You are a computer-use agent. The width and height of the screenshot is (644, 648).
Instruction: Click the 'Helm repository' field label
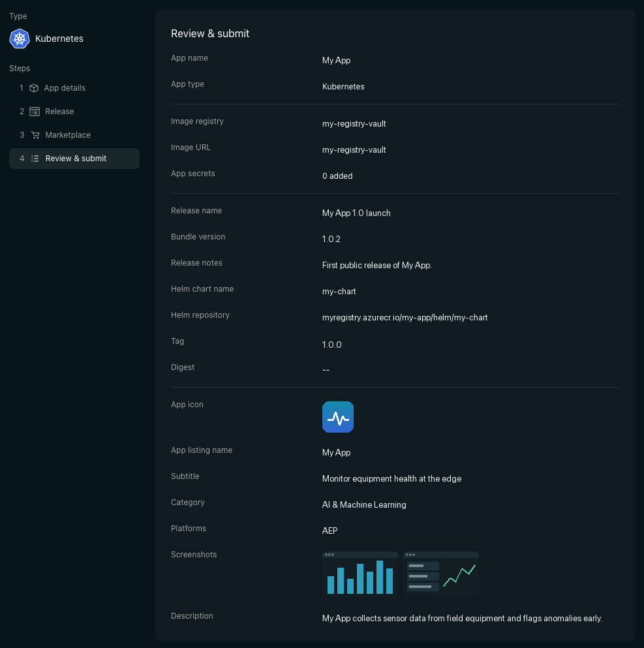tap(200, 315)
